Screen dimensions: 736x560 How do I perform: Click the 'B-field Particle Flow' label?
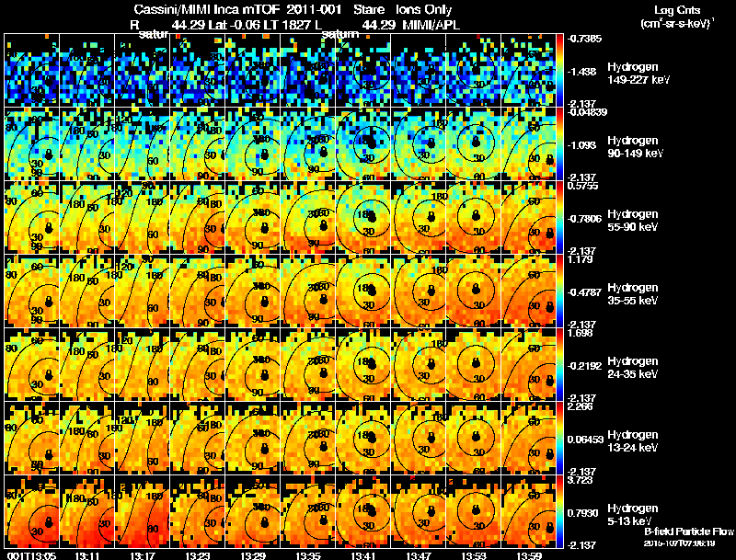coord(688,531)
